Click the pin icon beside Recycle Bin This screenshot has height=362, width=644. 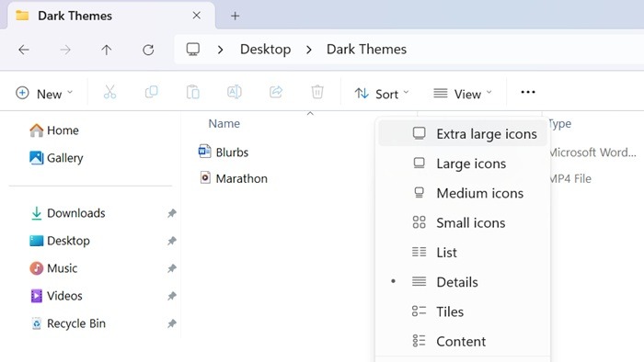coord(172,323)
